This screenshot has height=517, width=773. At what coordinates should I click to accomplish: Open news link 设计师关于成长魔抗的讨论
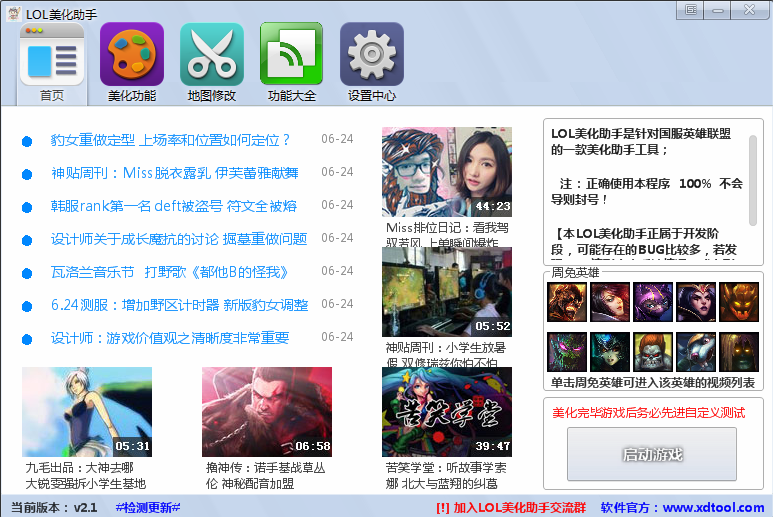click(179, 239)
